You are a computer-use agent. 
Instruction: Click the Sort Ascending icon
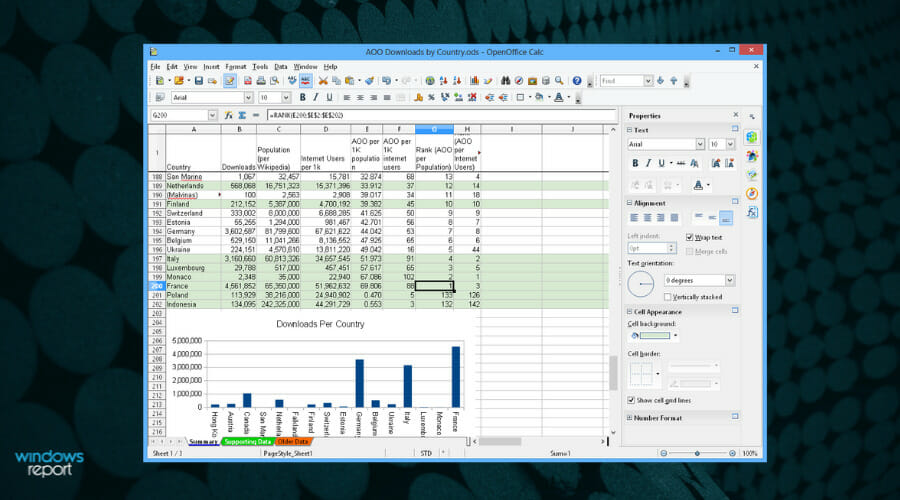(443, 81)
